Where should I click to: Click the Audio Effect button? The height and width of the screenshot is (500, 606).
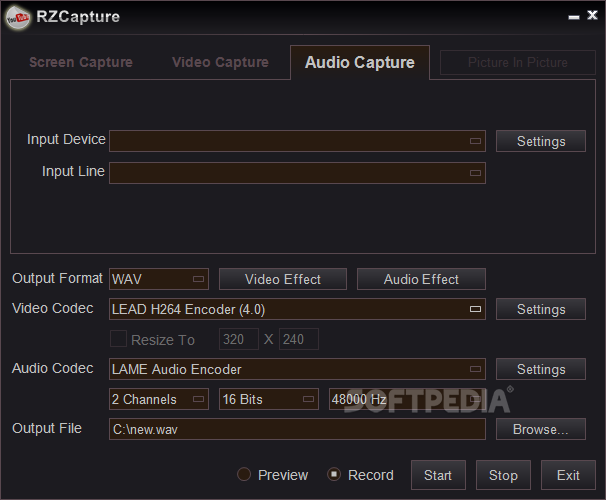pos(421,279)
